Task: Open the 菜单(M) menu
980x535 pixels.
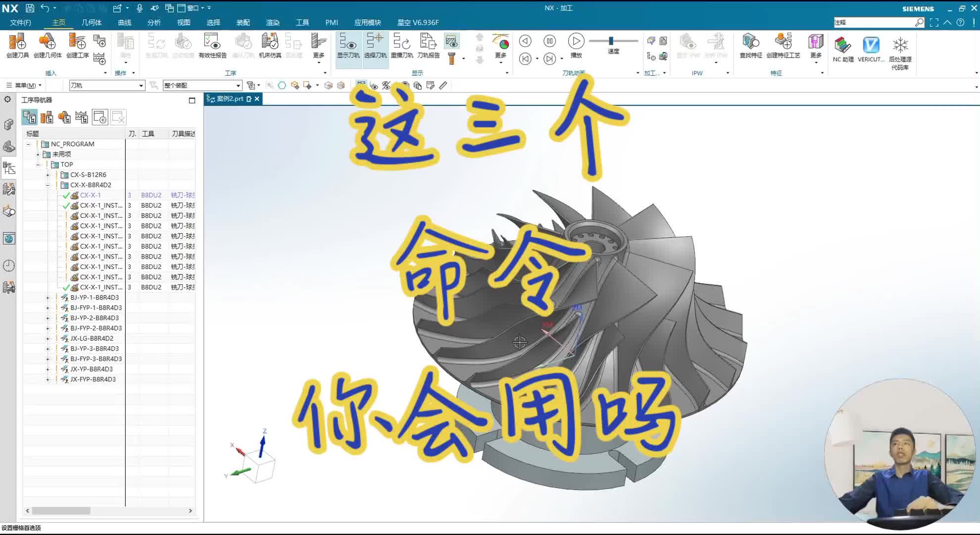Action: pyautogui.click(x=26, y=85)
